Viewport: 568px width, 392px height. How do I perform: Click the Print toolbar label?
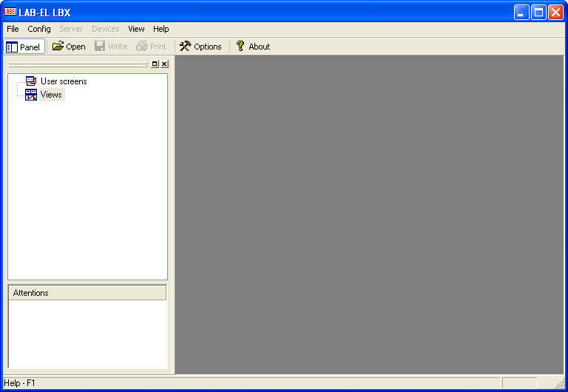158,47
